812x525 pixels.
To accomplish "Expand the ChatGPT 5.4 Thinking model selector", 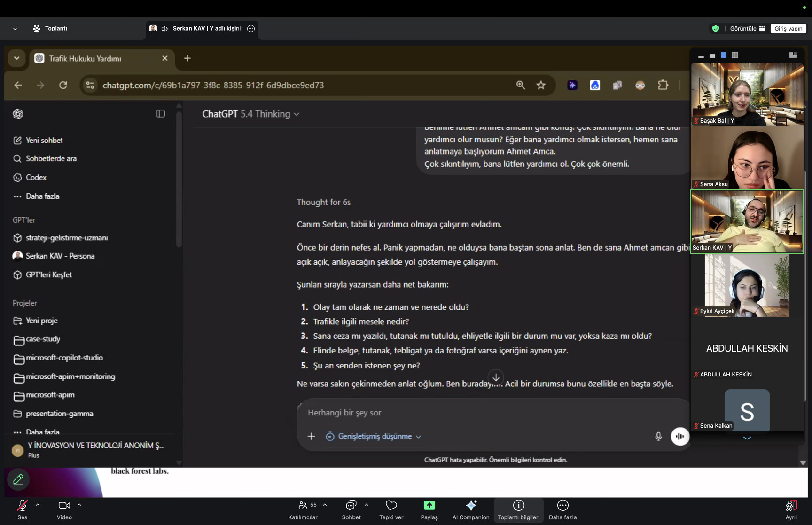I will [x=250, y=114].
